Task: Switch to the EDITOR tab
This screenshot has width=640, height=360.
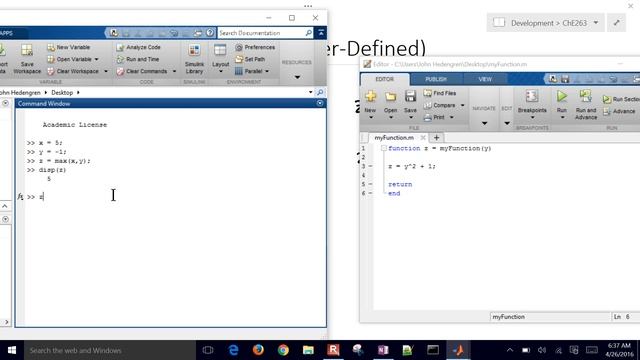Action: pos(384,79)
